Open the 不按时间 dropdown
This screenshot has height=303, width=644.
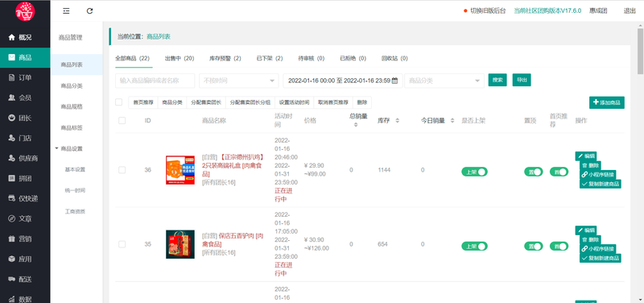point(238,81)
